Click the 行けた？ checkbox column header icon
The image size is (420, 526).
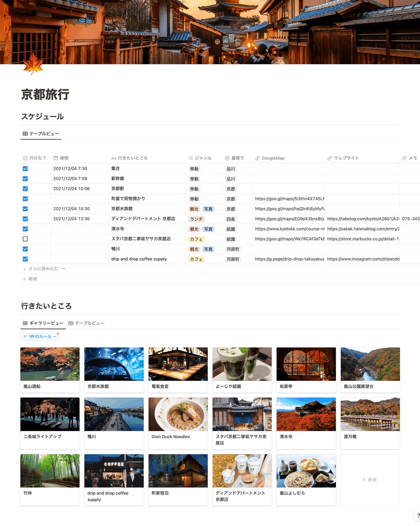(25, 158)
